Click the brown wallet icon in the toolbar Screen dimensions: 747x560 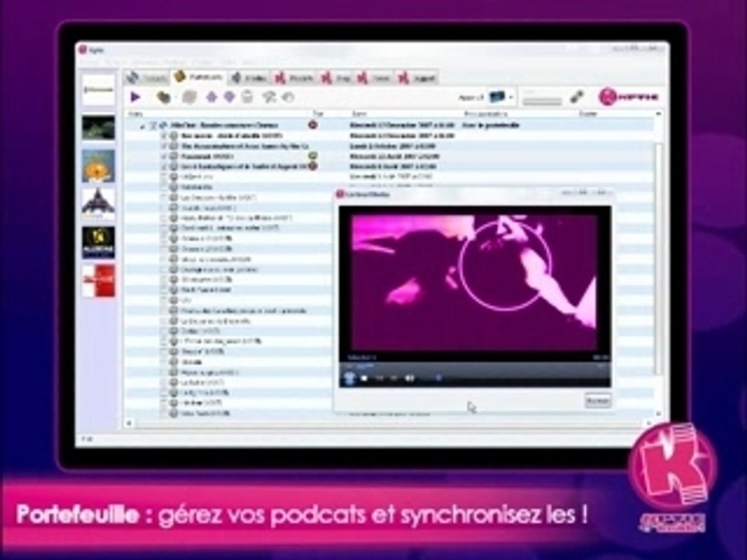tap(163, 97)
